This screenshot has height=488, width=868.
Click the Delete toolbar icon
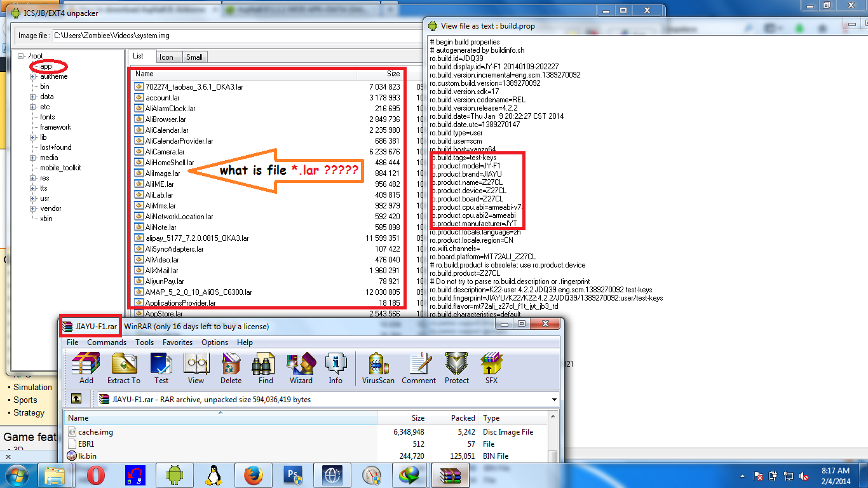[231, 368]
